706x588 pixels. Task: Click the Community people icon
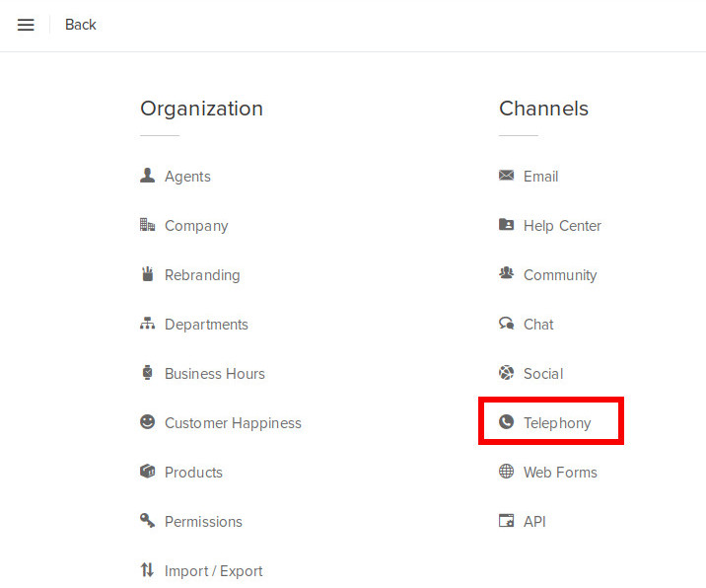tap(507, 274)
